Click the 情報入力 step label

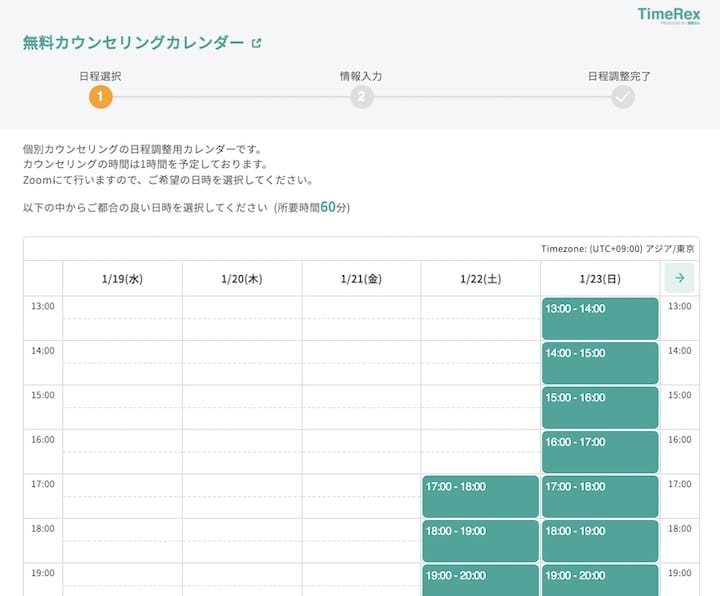point(361,75)
